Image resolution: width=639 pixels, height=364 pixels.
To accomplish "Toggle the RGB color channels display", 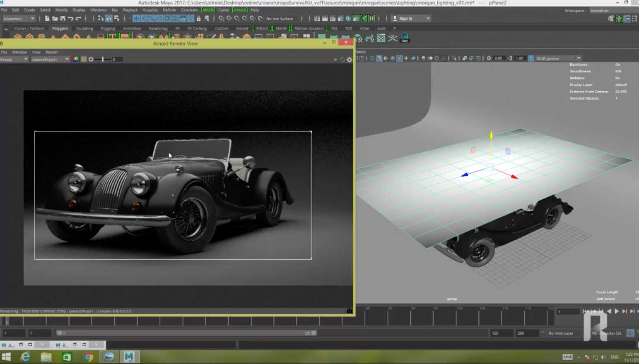I will tap(75, 59).
